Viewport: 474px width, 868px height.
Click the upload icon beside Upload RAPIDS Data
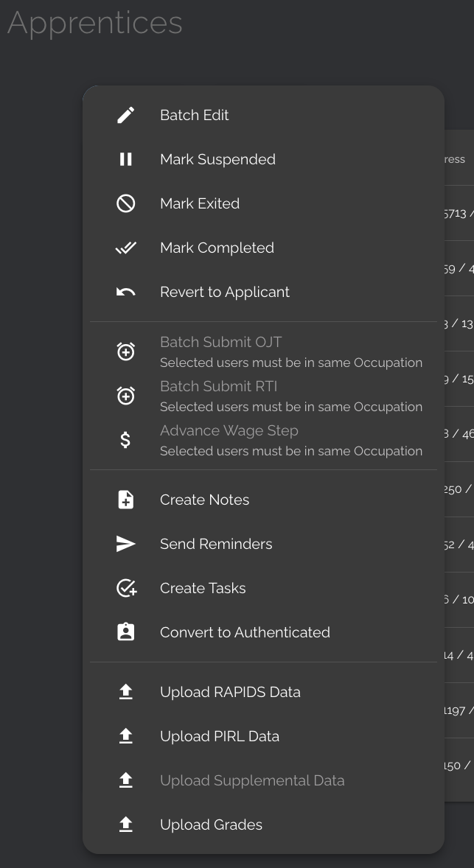(126, 692)
